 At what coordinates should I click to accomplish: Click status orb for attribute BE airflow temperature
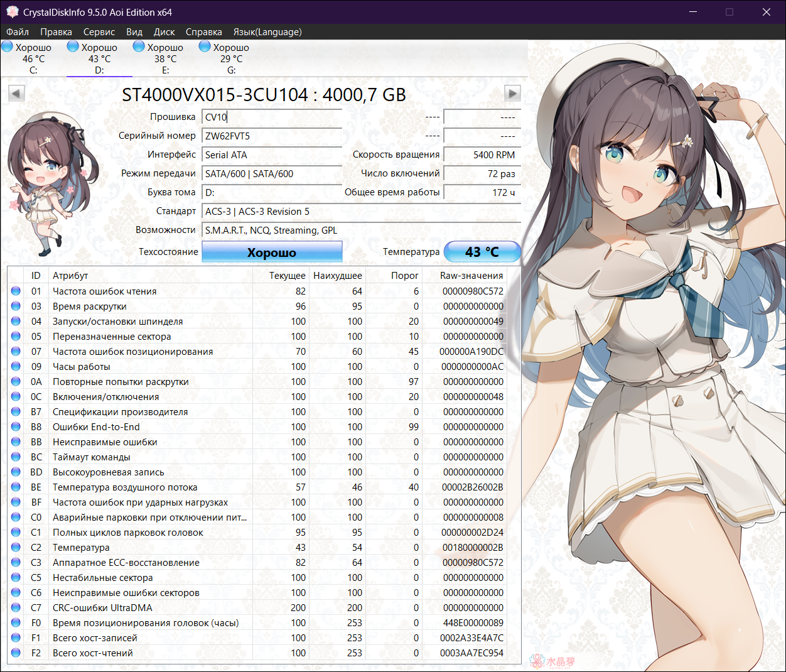point(16,487)
